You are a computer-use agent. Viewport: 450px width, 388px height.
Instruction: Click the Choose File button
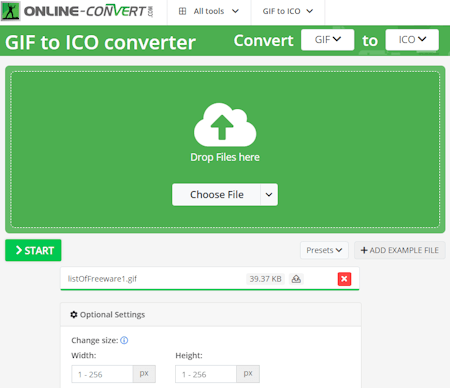point(216,194)
